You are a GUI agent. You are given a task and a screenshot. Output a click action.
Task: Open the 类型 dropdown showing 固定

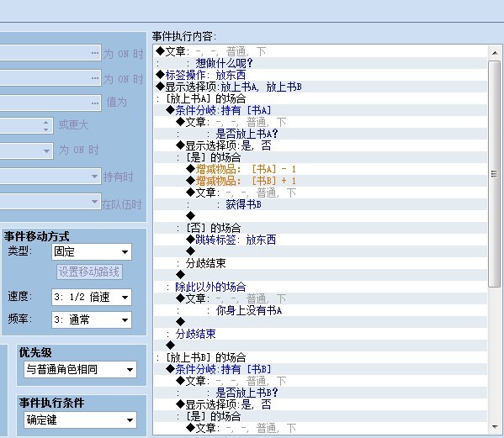[91, 251]
